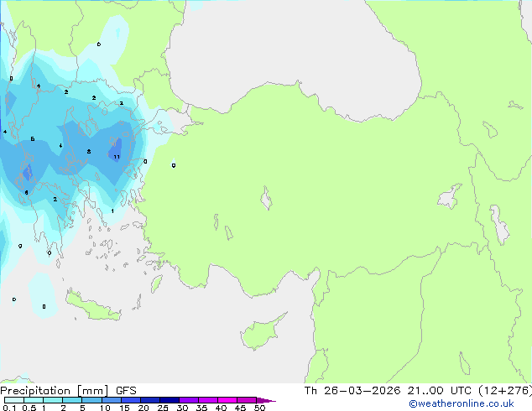Click the above-50 arrow tip of legend
This screenshot has height=411, width=532.
coord(266,400)
